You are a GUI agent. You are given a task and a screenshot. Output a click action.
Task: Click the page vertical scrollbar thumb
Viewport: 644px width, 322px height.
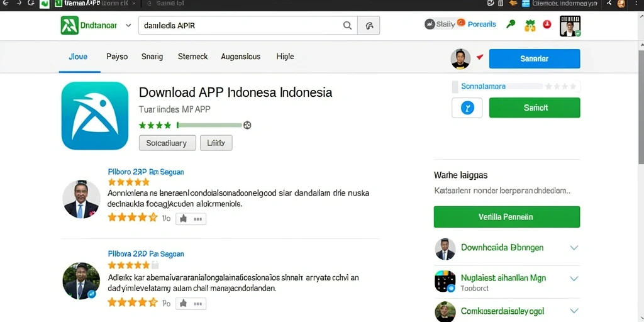[641, 107]
